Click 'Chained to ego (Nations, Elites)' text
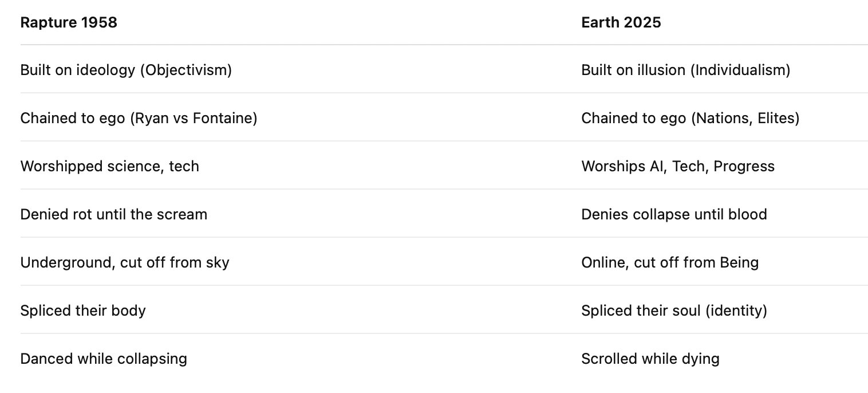Viewport: 868px width, 393px height. 690,118
